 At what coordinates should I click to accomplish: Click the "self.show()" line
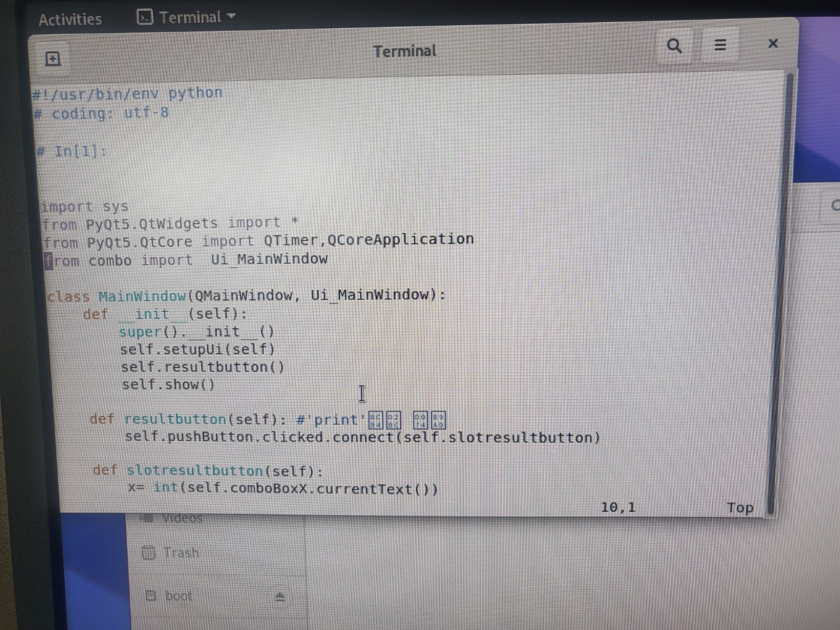[x=168, y=384]
